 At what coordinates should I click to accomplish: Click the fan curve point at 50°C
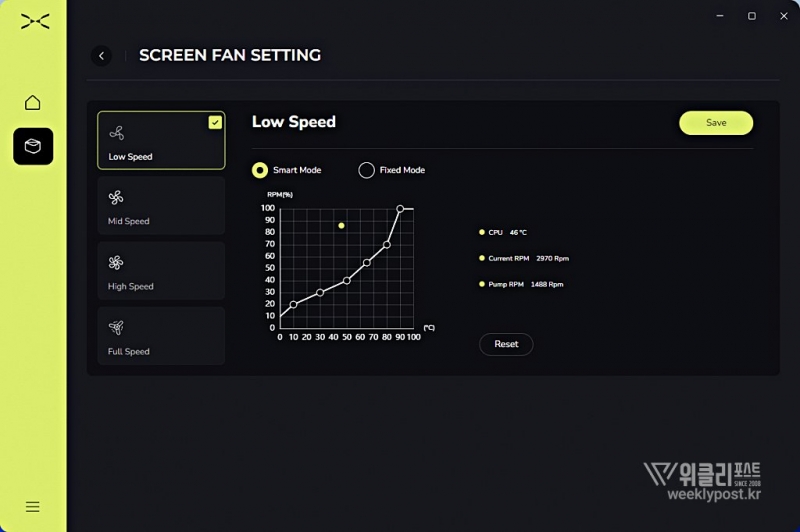pos(347,280)
